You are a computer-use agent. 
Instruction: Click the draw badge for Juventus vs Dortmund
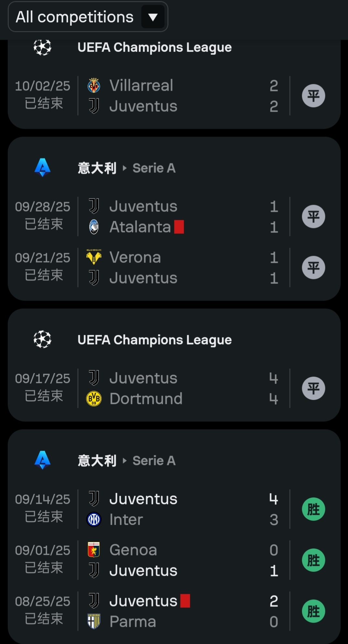[313, 388]
